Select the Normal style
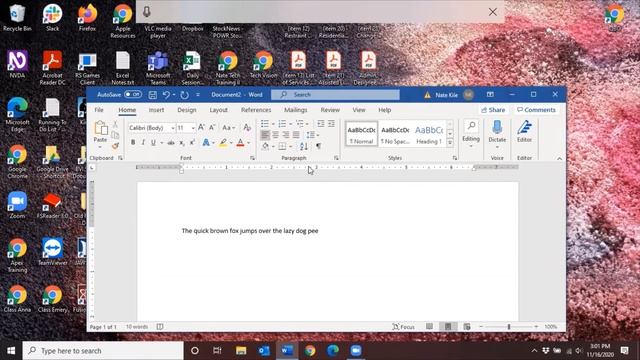The image size is (640, 360). coord(361,134)
